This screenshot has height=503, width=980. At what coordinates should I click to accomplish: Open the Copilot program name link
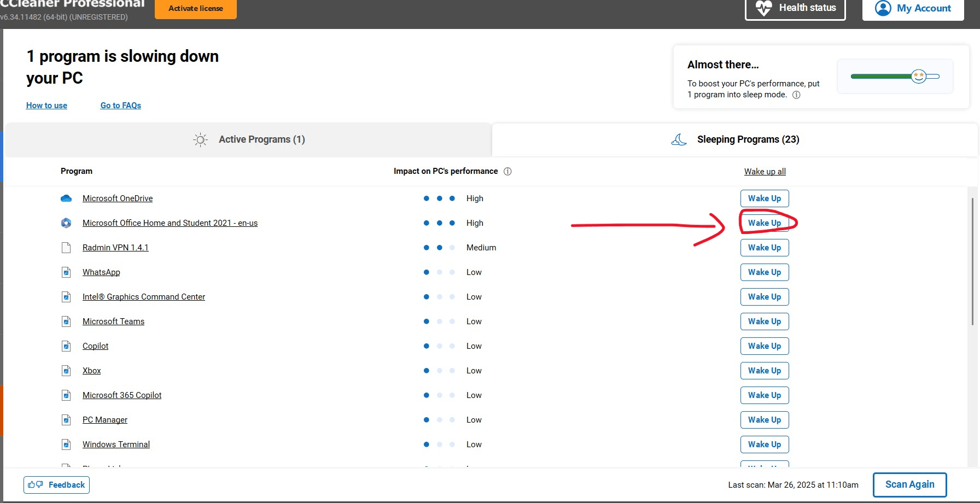[95, 346]
